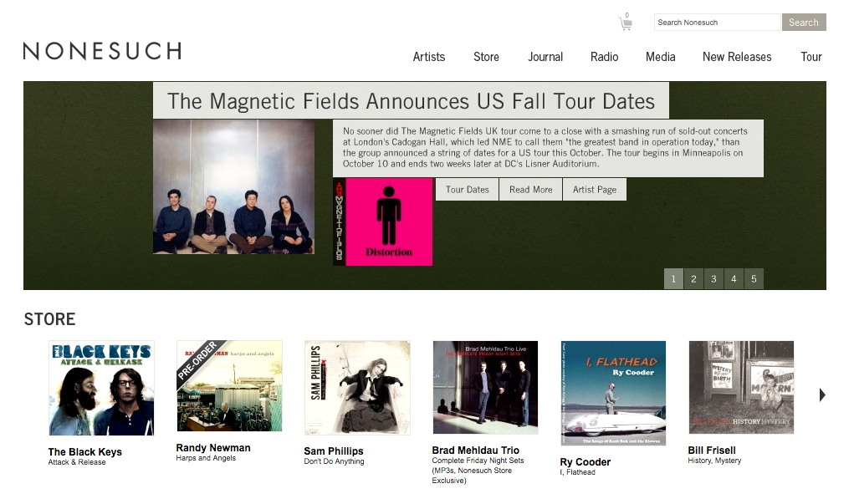Open the shopping cart
The image size is (849, 504).
[624, 23]
